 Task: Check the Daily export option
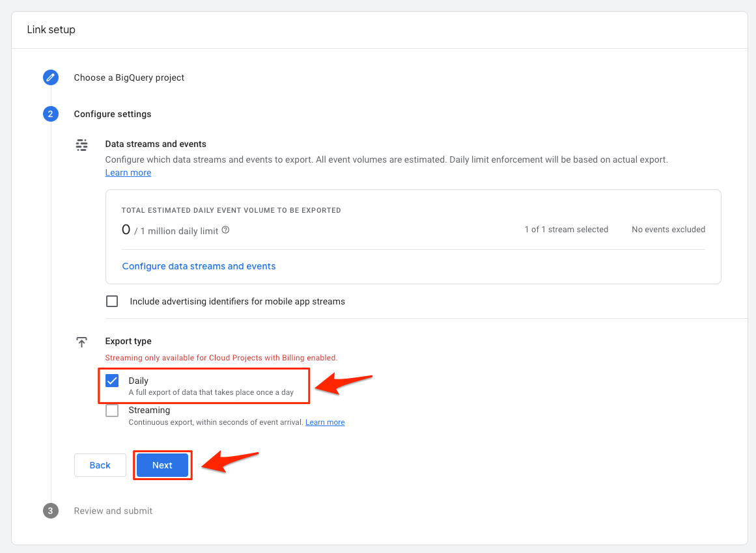111,380
